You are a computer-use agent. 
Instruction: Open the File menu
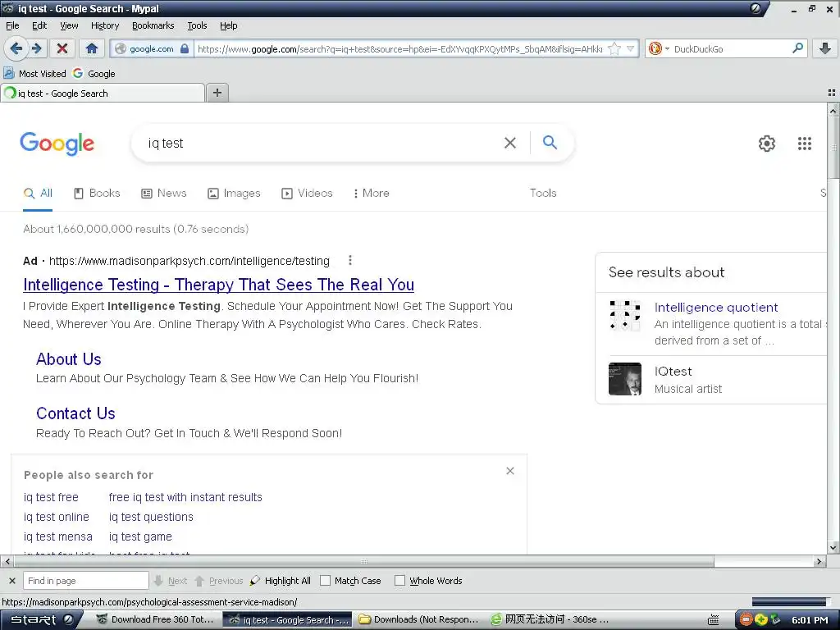pos(12,25)
